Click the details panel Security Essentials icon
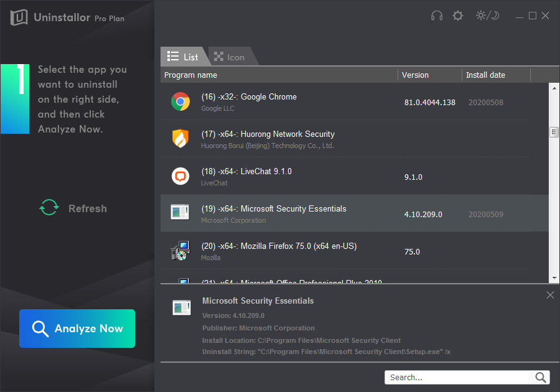The image size is (560, 392). point(182,307)
